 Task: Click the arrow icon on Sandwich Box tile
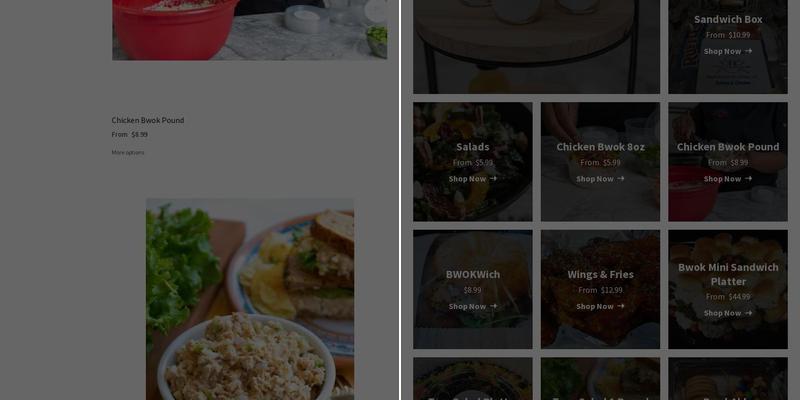click(x=748, y=51)
